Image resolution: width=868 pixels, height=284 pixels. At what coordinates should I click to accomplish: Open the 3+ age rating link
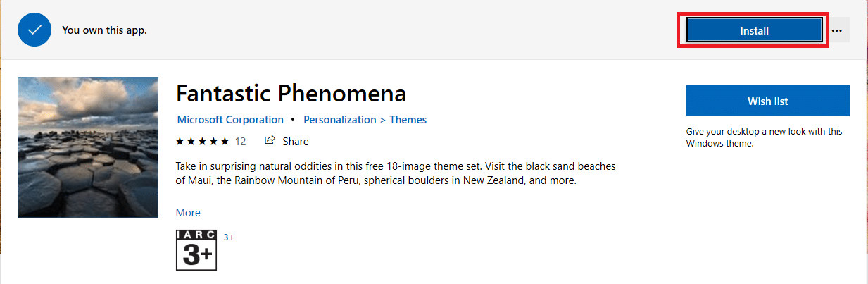(229, 237)
